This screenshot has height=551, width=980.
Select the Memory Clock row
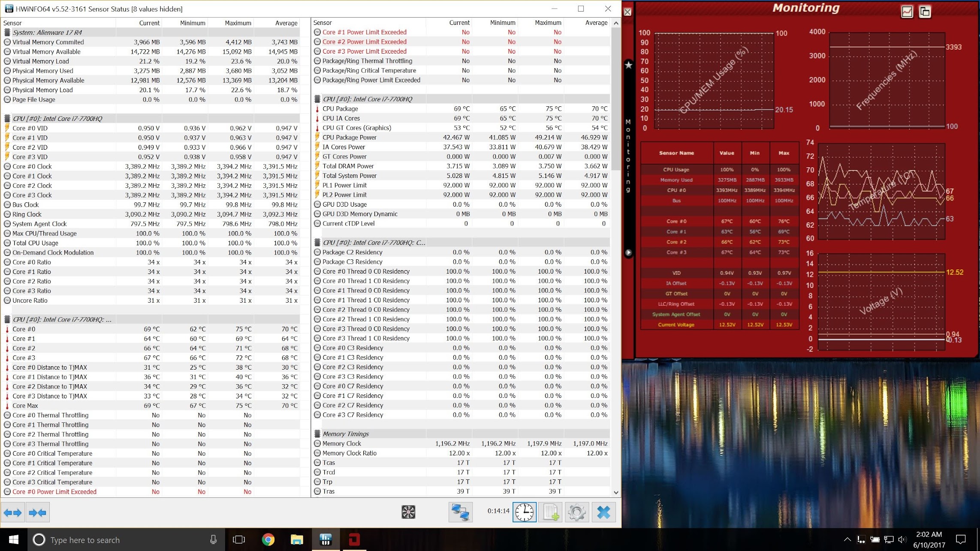point(460,443)
